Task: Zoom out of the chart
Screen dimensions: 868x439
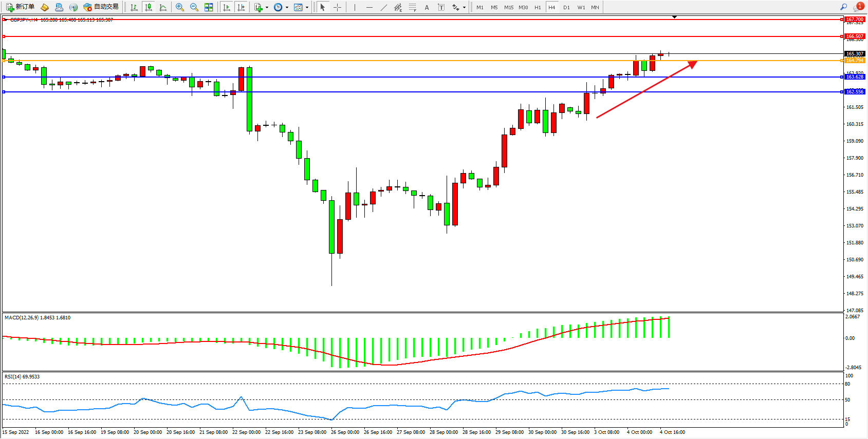Action: pos(194,7)
